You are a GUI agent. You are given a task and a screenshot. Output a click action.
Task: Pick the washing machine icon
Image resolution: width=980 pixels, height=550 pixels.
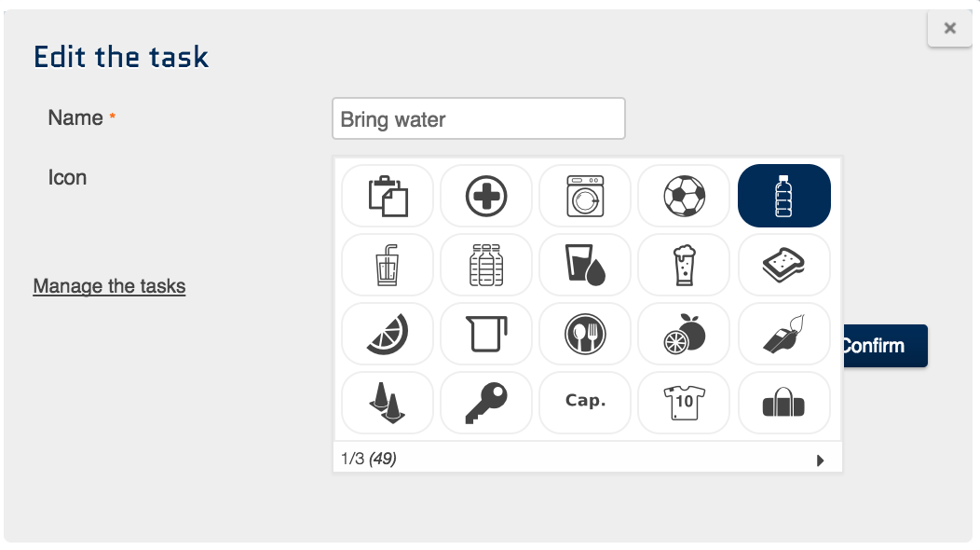(x=585, y=196)
